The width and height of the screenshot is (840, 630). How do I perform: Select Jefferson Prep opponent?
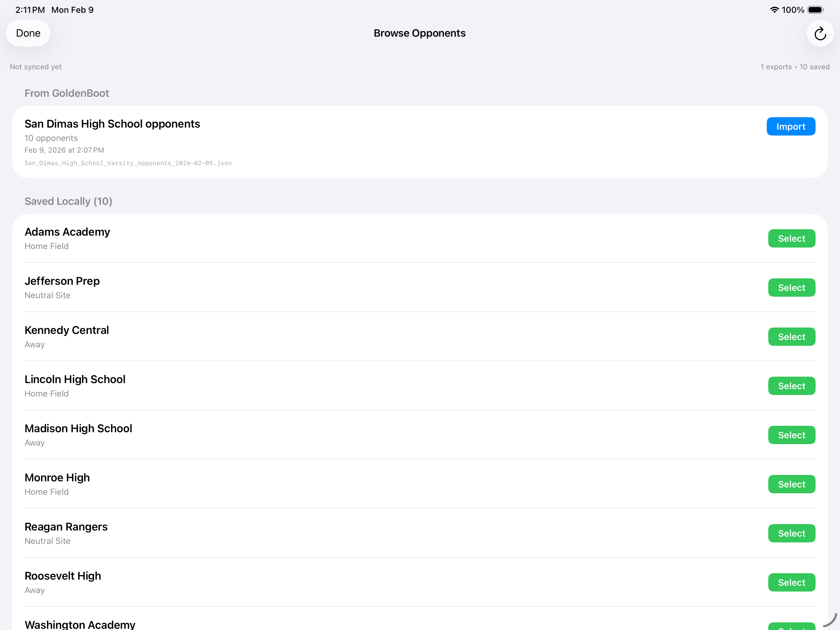791,288
